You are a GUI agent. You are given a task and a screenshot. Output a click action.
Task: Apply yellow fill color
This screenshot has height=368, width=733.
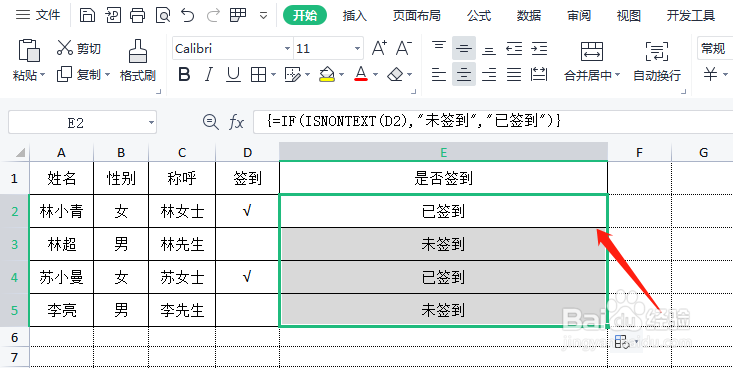[327, 74]
